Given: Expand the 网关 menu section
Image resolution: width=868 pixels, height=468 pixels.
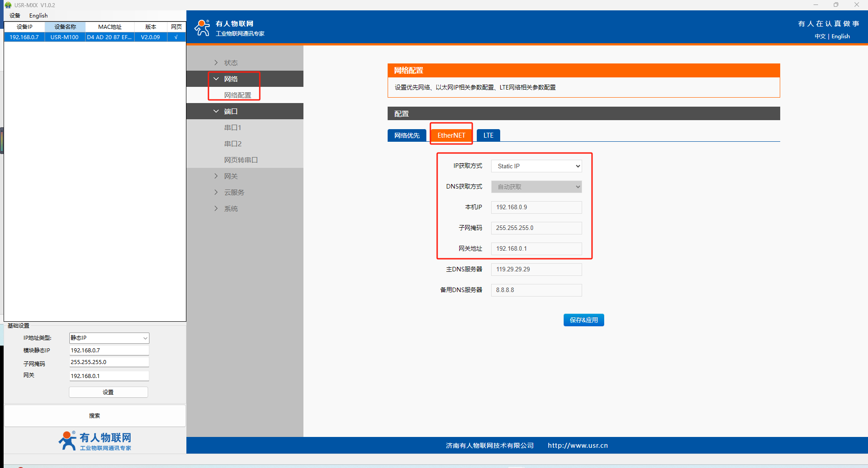Looking at the screenshot, I should tap(231, 176).
